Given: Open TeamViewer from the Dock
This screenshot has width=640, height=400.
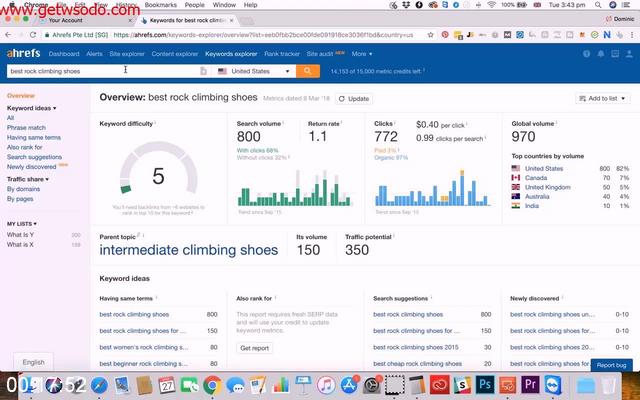Looking at the screenshot, I should coord(553,384).
